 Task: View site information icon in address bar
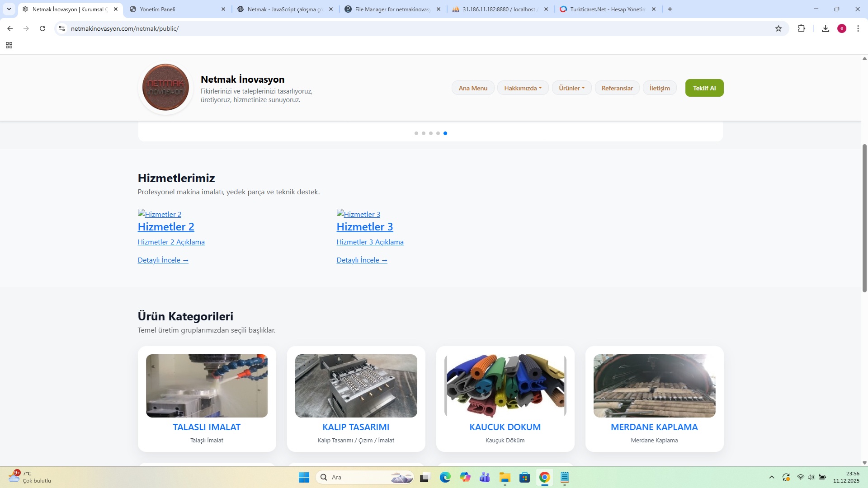click(62, 28)
